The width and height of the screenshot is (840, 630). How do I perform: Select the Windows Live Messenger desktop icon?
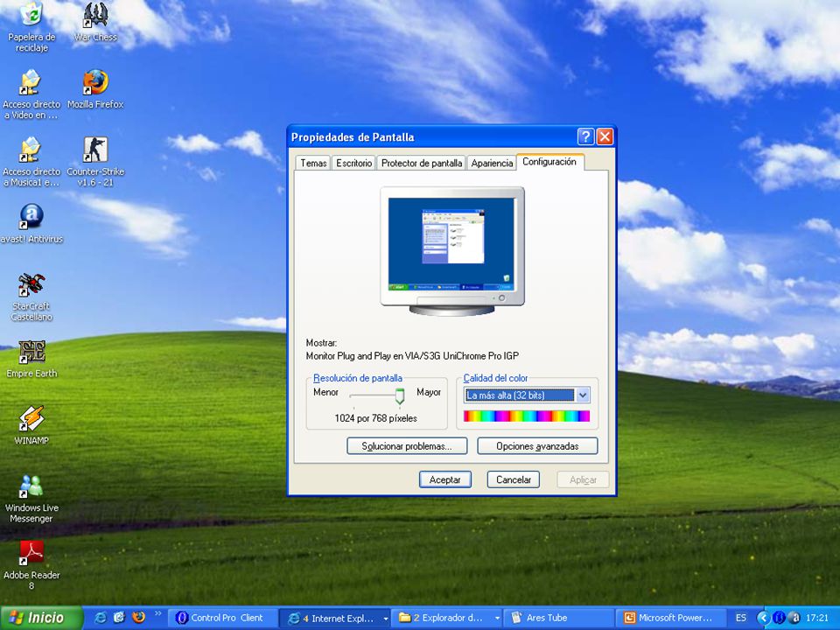[31, 499]
